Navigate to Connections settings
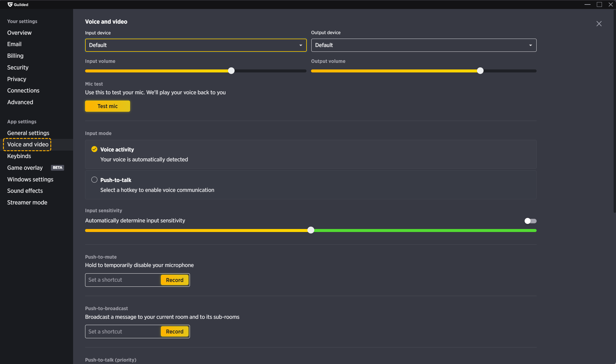Screen dimensions: 616x364 23,90
